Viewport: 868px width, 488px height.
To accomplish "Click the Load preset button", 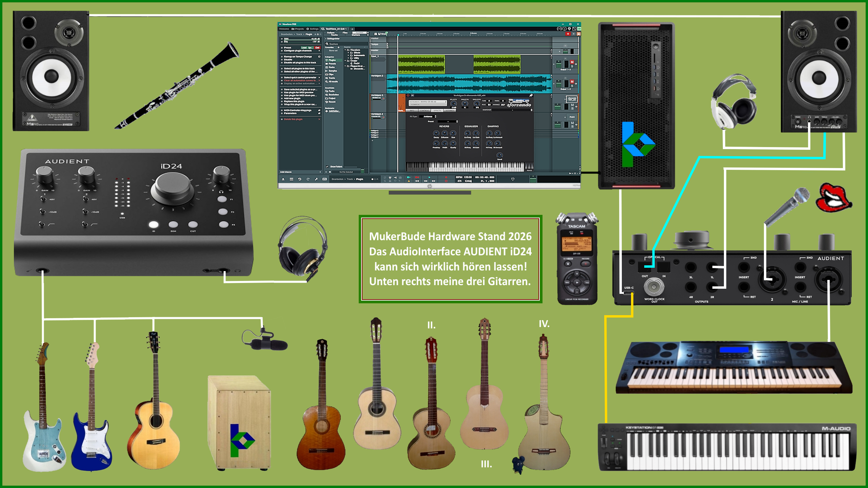I will [304, 47].
